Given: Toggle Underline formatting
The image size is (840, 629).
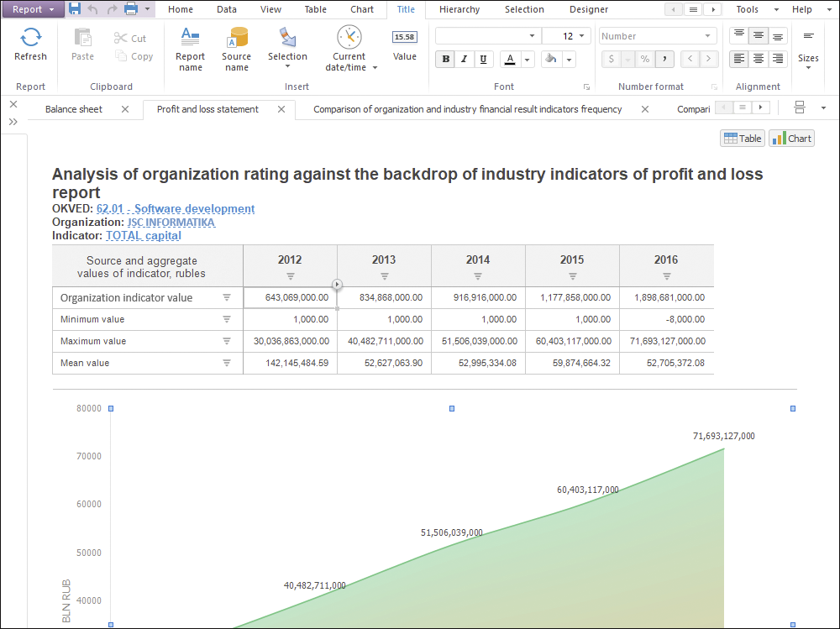Looking at the screenshot, I should [483, 60].
